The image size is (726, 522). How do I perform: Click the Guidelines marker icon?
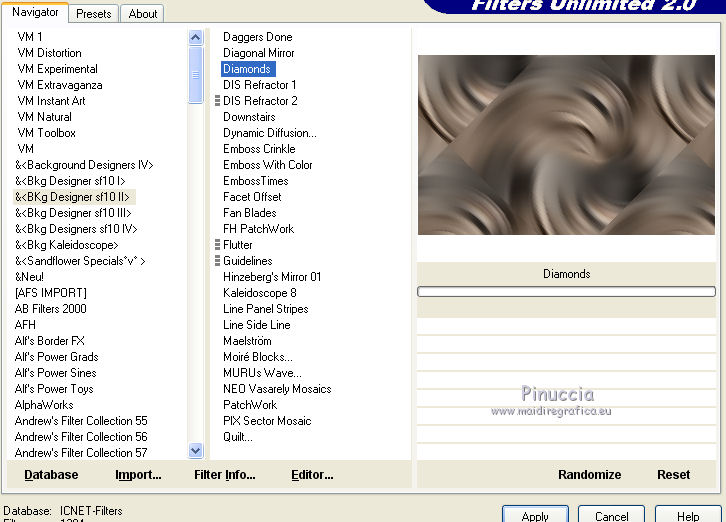coord(217,261)
